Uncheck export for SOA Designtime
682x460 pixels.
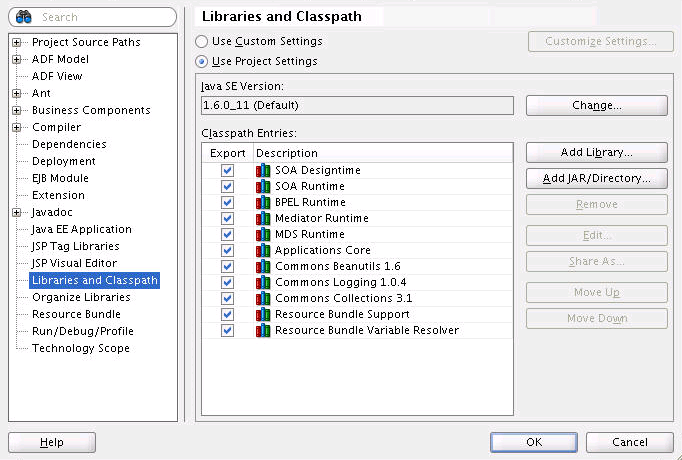[227, 170]
